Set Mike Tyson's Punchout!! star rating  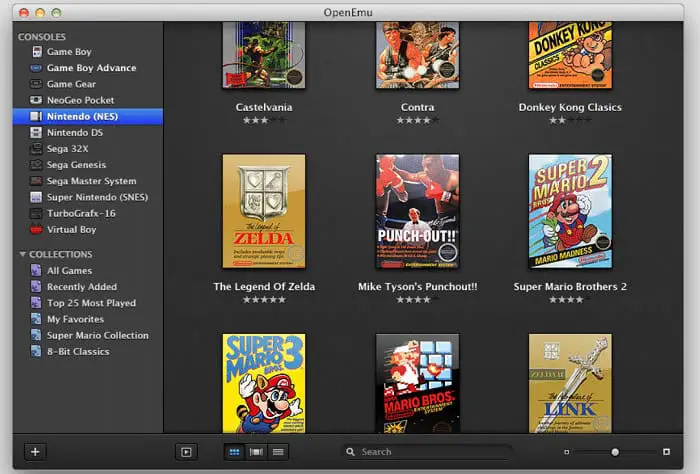tap(417, 299)
